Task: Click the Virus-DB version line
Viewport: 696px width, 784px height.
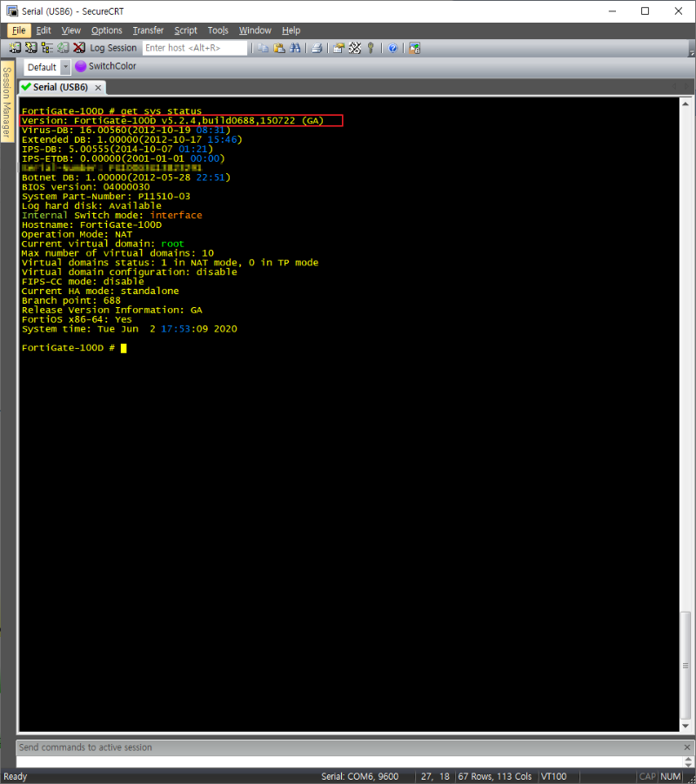Action: pos(126,130)
